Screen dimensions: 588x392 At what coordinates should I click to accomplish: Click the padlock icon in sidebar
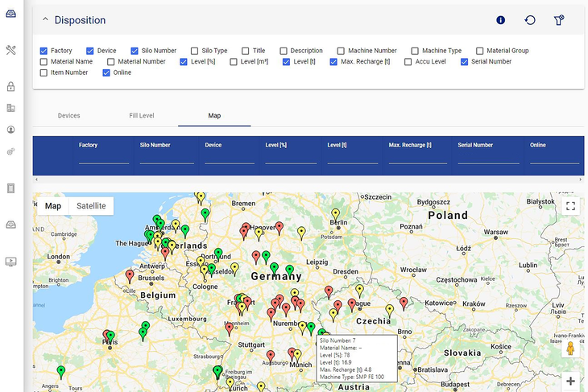pyautogui.click(x=11, y=87)
